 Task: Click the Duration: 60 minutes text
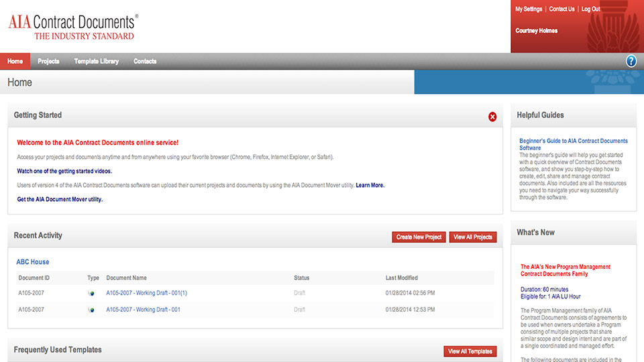tap(544, 290)
